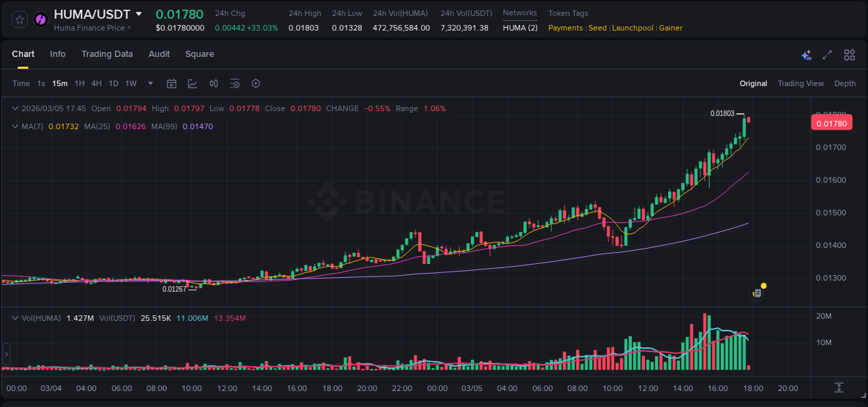This screenshot has height=407, width=868.
Task: Switch to the Trading Data tab
Action: click(x=107, y=54)
